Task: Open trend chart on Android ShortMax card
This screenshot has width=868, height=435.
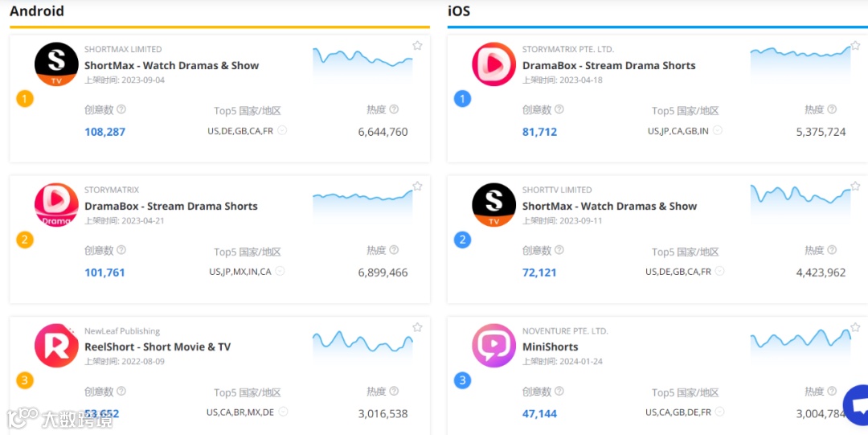Action: [x=362, y=65]
